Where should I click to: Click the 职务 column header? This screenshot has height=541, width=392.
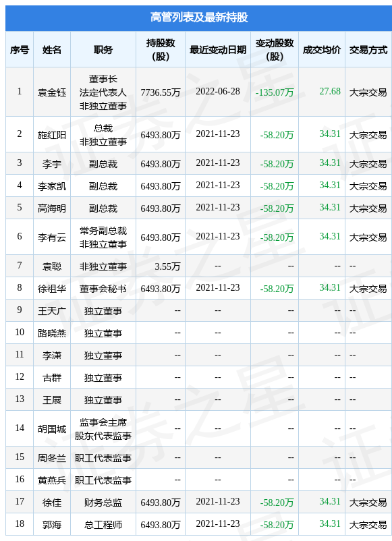click(103, 50)
